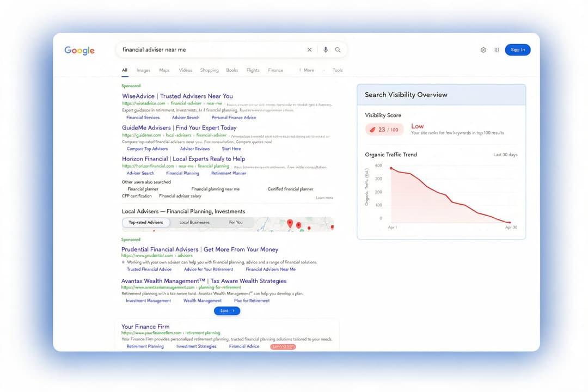Screen dimensions: 588x392
Task: Click Financial planning near me related search
Action: (215, 189)
